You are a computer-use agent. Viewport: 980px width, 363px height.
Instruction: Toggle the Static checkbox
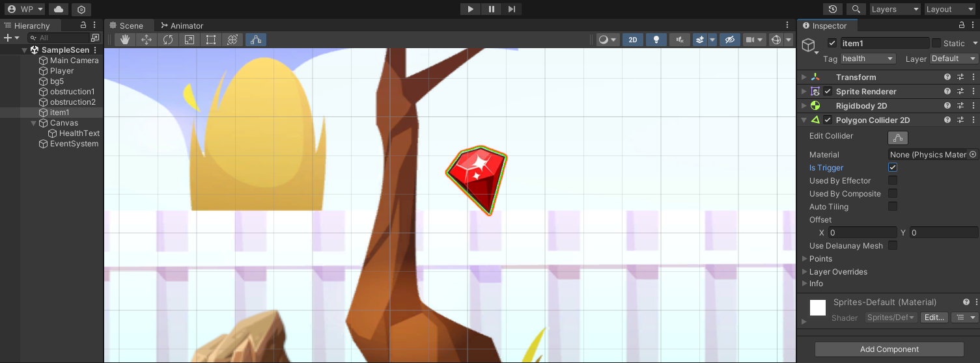pos(936,44)
